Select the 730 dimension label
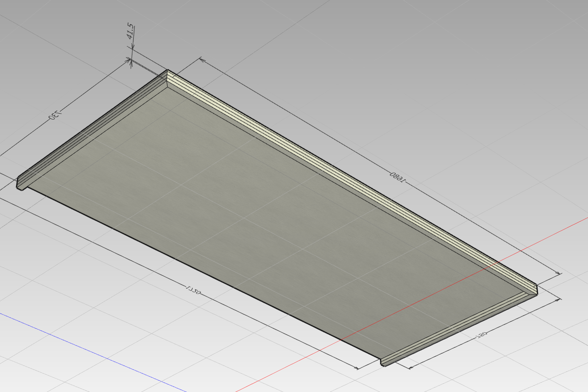The height and width of the screenshot is (392, 588). pos(55,115)
